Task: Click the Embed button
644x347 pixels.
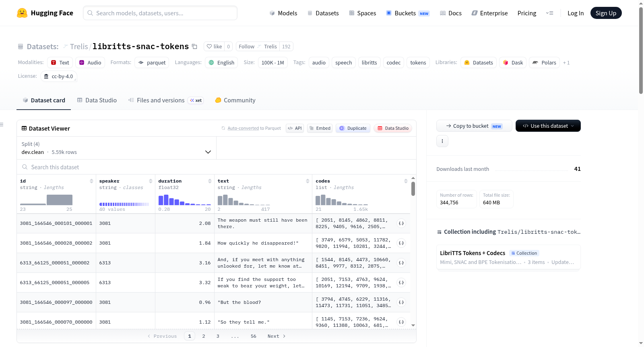Action: coord(320,128)
